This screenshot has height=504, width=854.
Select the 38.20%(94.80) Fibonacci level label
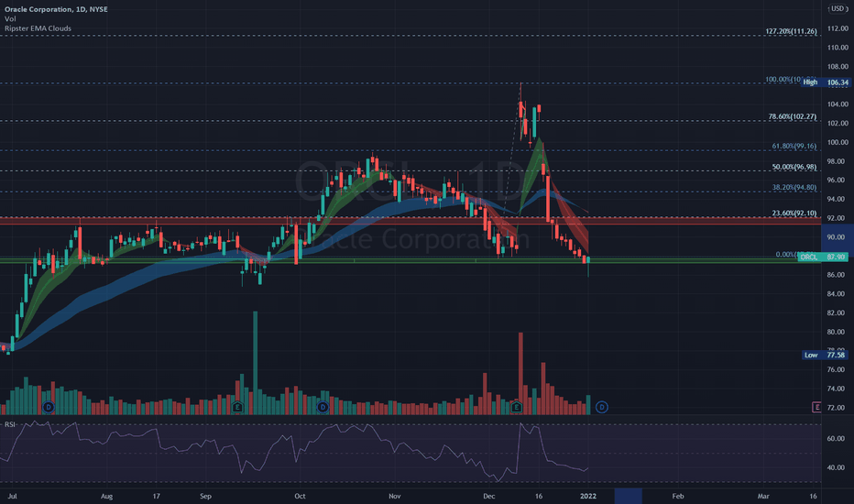[794, 188]
